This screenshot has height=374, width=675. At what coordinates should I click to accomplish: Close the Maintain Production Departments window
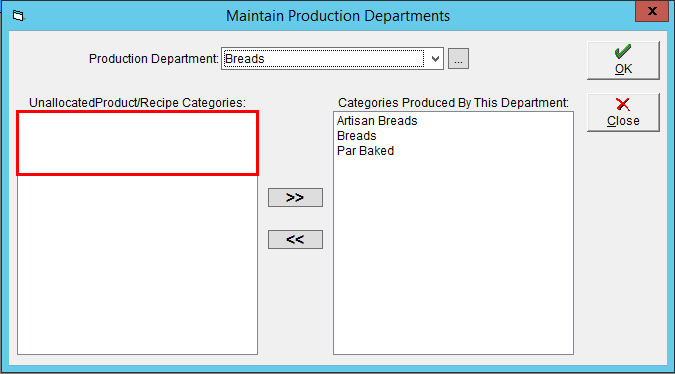[652, 11]
